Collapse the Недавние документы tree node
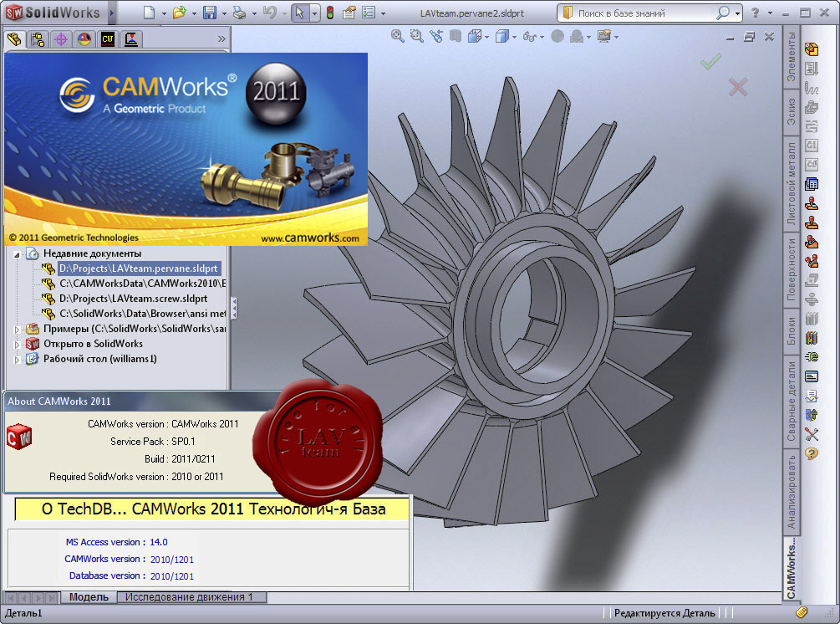 17,254
